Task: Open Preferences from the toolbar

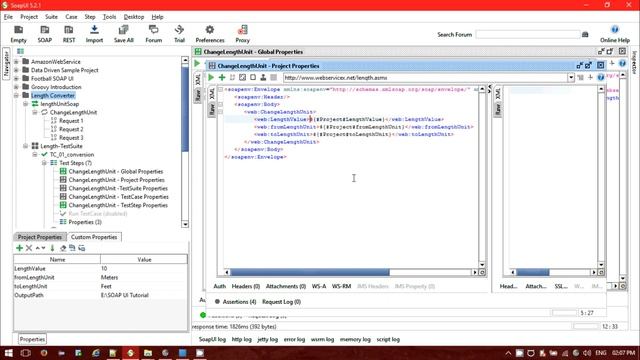Action: click(210, 34)
